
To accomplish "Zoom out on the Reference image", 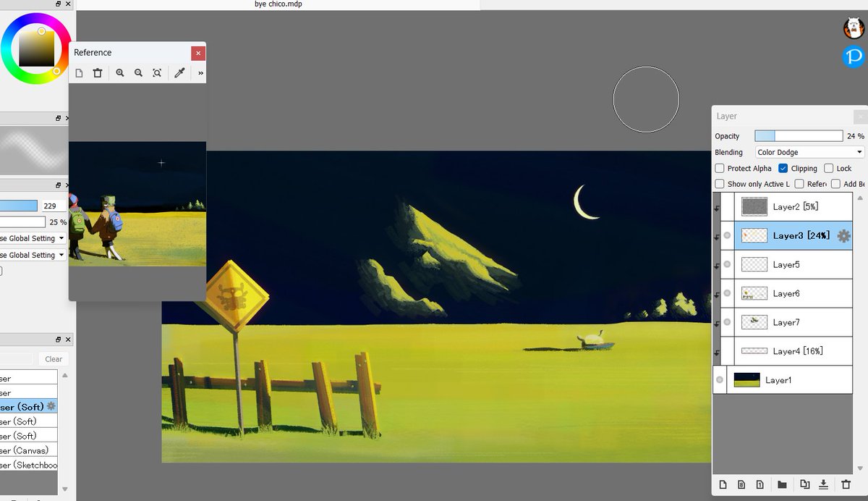I will (138, 73).
